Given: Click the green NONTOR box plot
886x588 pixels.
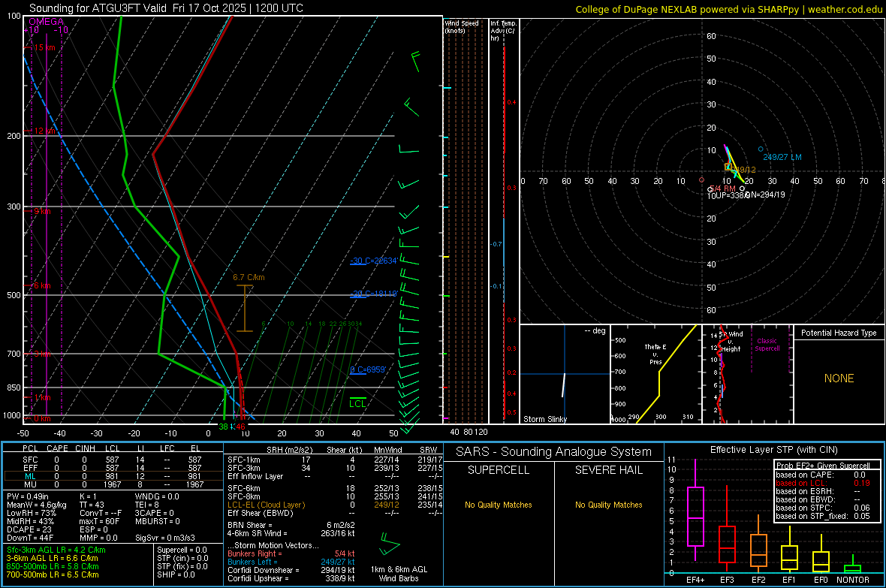Looking at the screenshot, I should (852, 565).
